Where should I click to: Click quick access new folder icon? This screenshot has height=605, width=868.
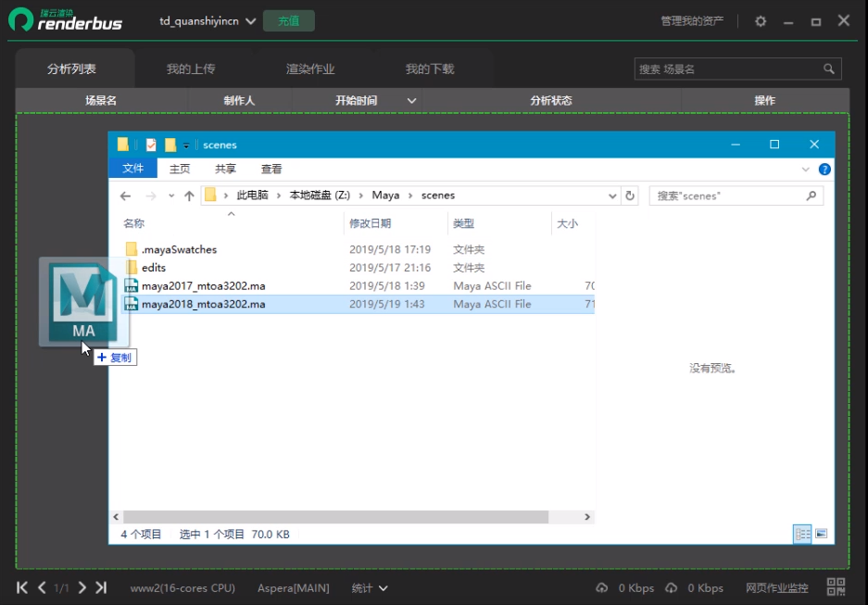click(x=170, y=145)
